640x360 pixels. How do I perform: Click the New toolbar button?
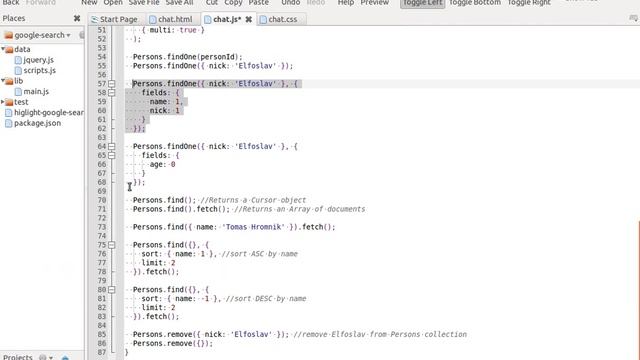89,2
